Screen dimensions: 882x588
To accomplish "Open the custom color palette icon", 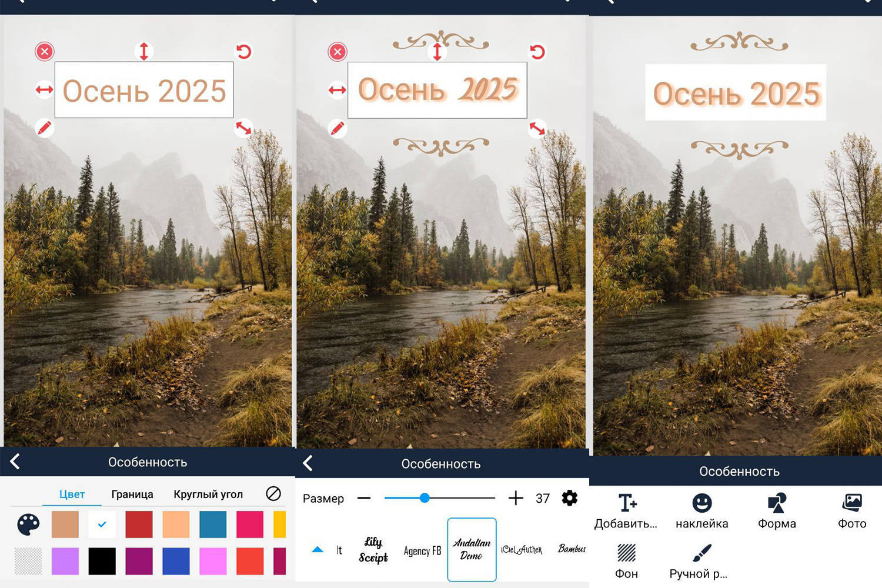I will [x=28, y=524].
